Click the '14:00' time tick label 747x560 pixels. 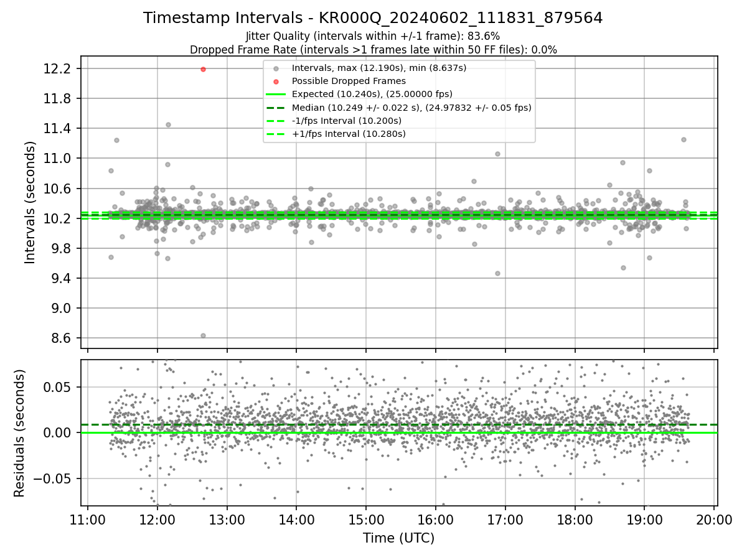tap(296, 519)
